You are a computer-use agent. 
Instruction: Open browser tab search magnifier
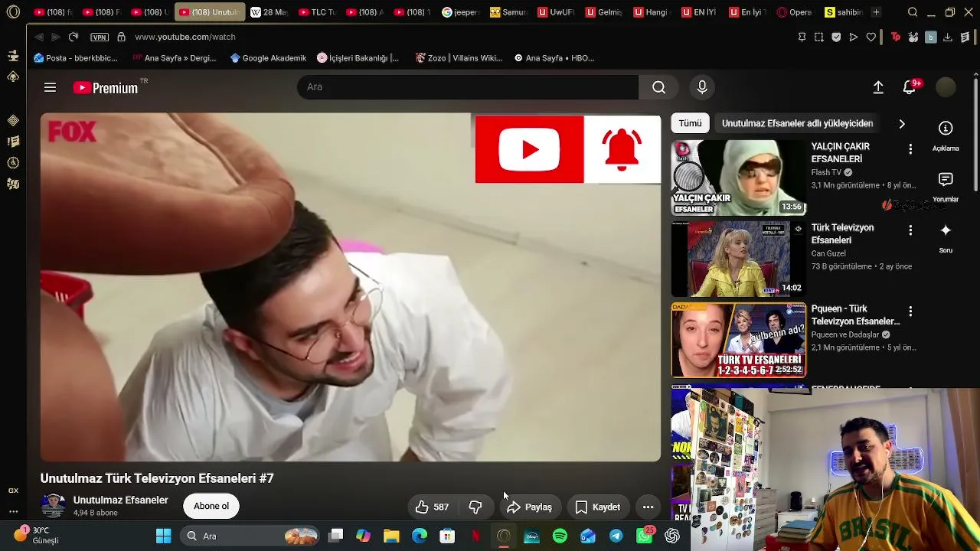click(913, 12)
